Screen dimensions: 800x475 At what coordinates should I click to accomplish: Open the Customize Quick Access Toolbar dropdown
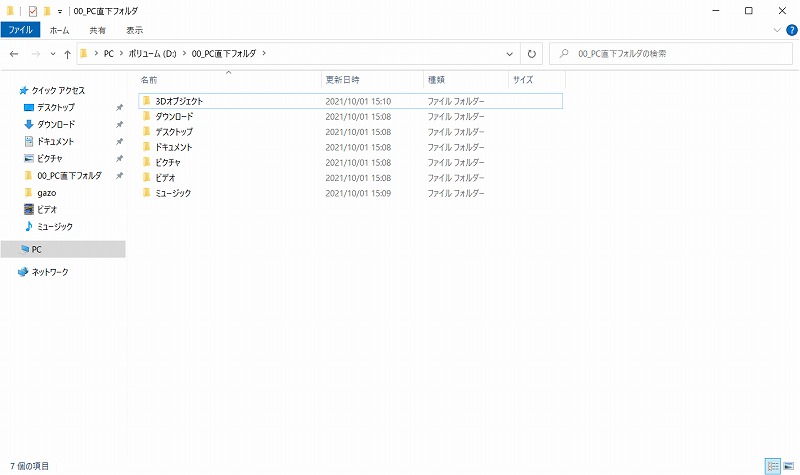click(60, 11)
